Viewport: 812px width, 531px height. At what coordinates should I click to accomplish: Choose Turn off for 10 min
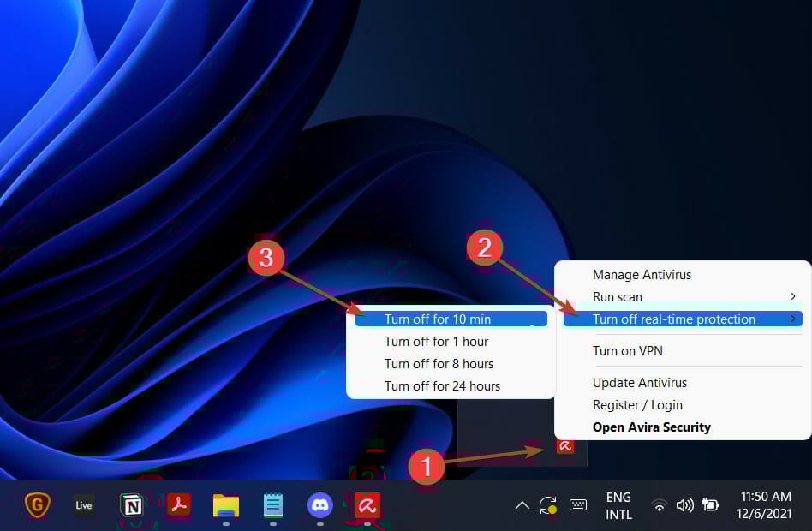tap(439, 319)
